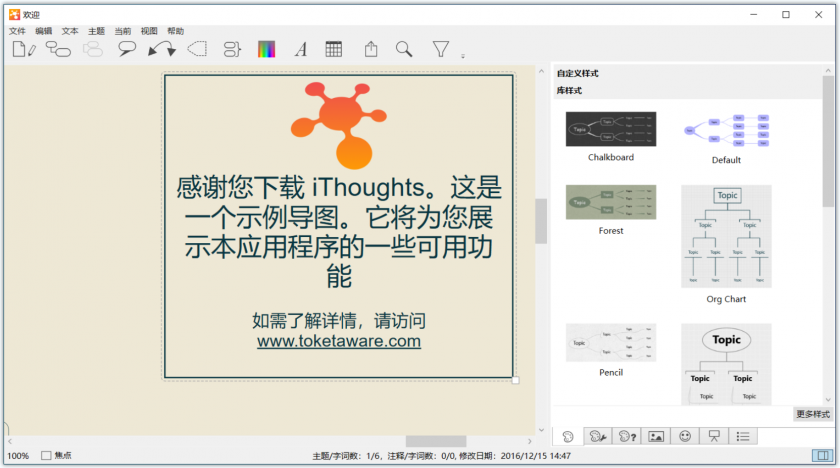The height and width of the screenshot is (468, 840).
Task: Click the relationship arrow icon
Action: point(161,49)
